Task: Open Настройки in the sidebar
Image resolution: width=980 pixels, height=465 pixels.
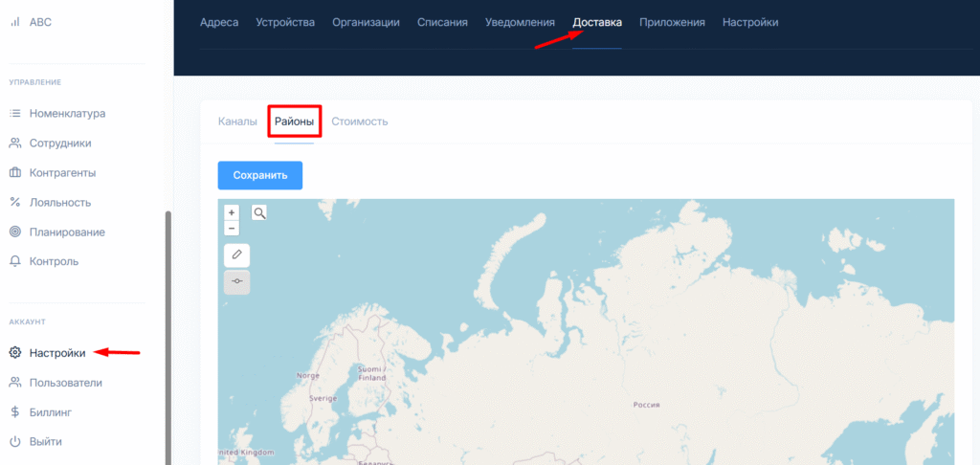Action: pyautogui.click(x=56, y=353)
